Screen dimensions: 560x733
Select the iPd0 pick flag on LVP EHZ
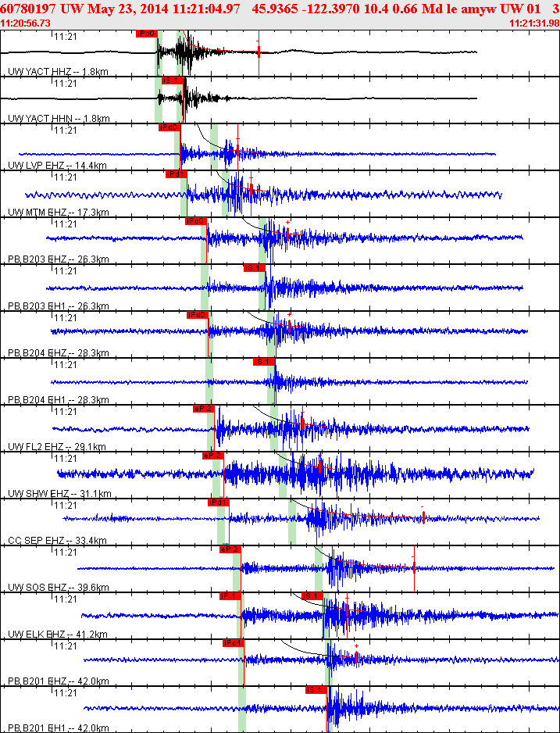coord(169,127)
